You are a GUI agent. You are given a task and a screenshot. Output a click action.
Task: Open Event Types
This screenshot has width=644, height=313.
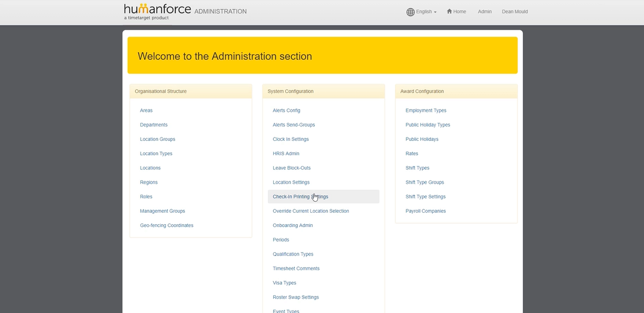click(x=286, y=310)
